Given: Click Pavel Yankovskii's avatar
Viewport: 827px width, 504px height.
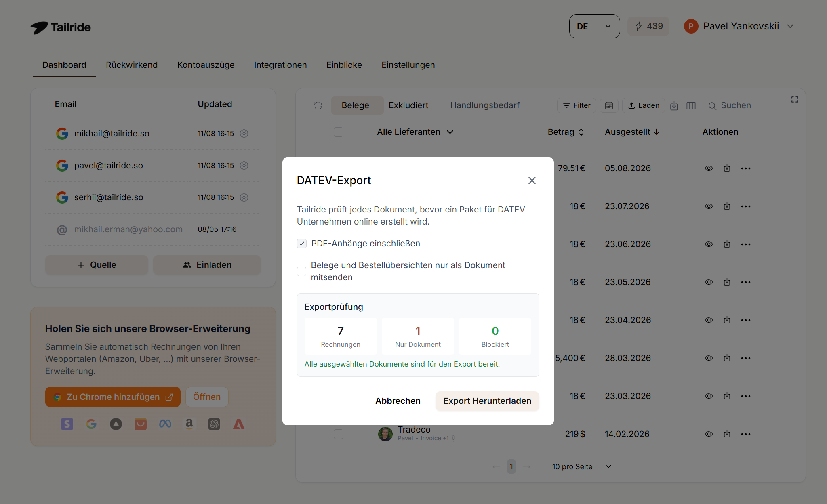Looking at the screenshot, I should click(x=691, y=26).
